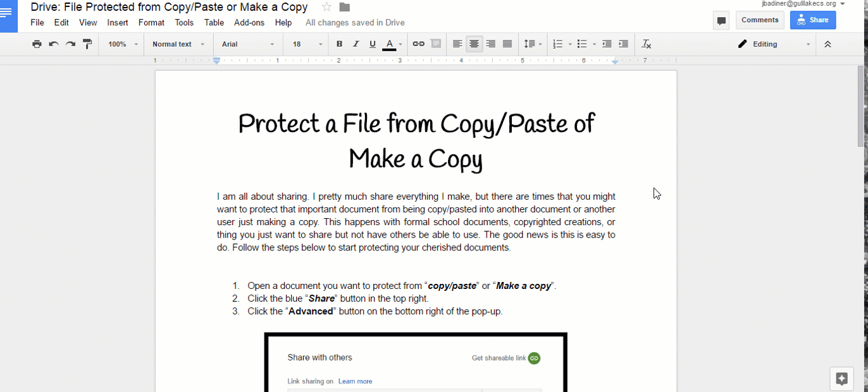Open the Arial font dropdown

[x=248, y=44]
